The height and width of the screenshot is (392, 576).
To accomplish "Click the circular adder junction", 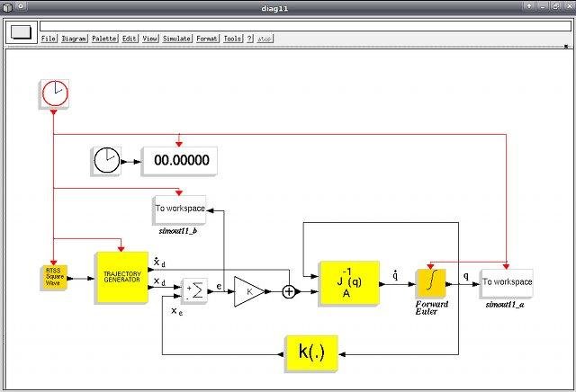I will click(x=289, y=291).
